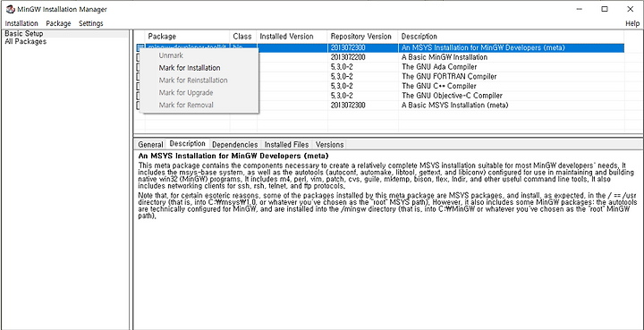Choose Mark for Reinstallation
The height and width of the screenshot is (330, 644).
[193, 80]
